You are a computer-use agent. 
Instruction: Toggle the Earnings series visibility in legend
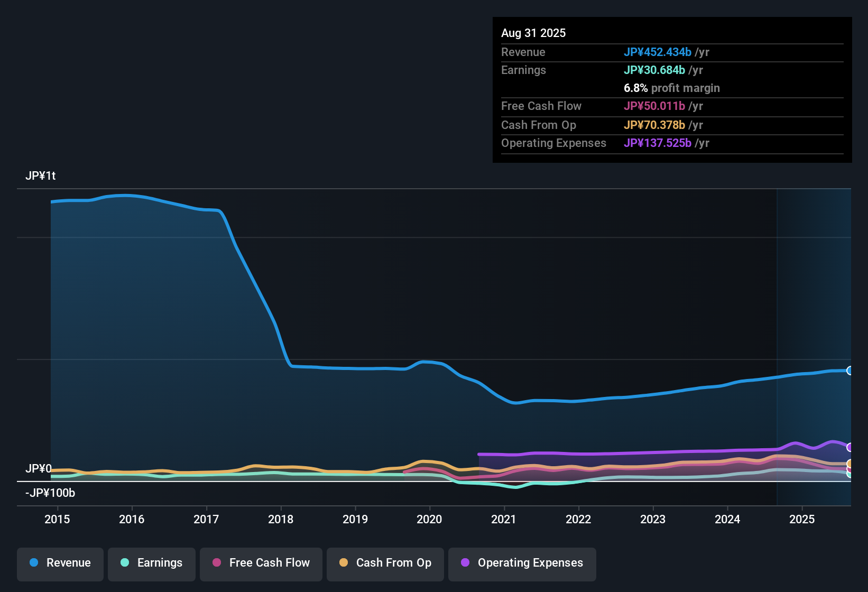[151, 563]
